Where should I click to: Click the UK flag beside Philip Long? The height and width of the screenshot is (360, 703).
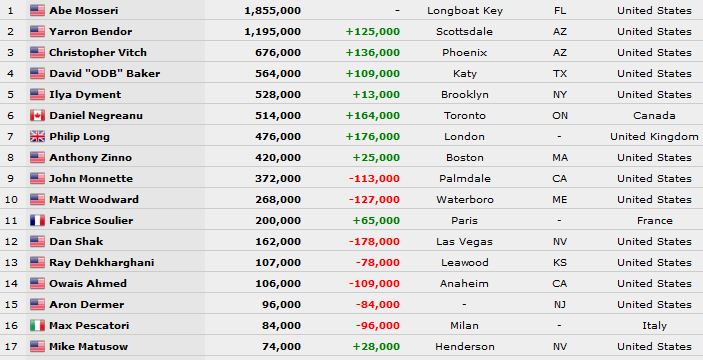click(37, 137)
